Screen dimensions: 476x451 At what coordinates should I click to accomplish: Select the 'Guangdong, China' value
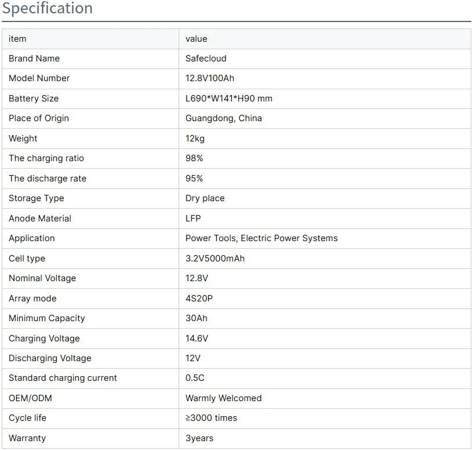point(224,118)
